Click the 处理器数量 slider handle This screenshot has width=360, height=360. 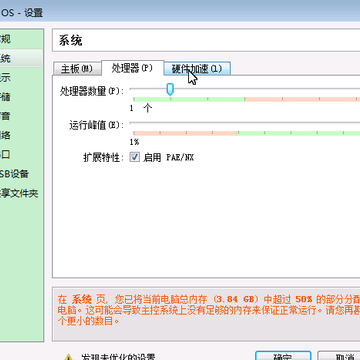coord(170,89)
